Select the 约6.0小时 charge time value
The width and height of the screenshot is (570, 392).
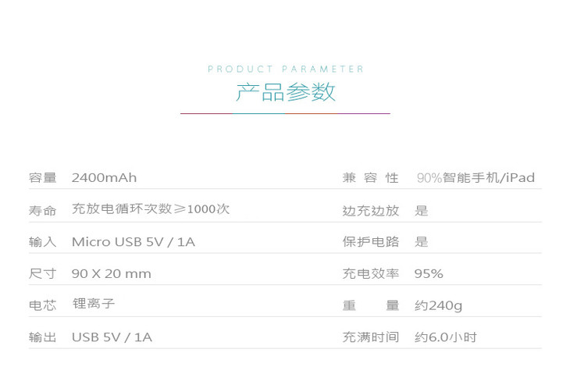445,338
